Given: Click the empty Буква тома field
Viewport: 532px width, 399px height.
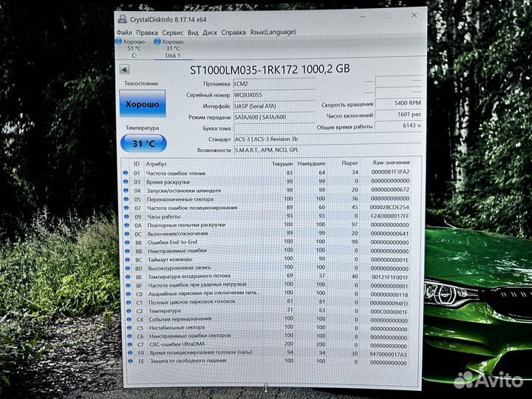Looking at the screenshot, I should (274, 129).
